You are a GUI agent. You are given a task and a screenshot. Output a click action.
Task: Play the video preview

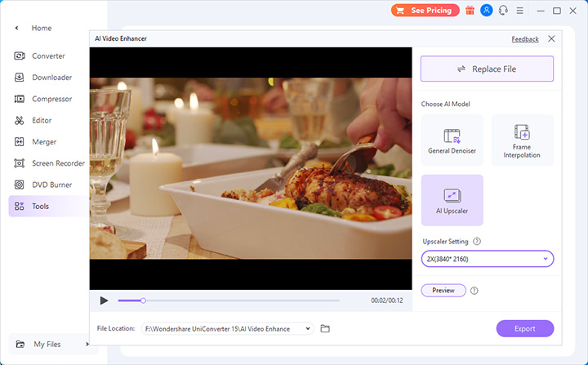pos(104,300)
